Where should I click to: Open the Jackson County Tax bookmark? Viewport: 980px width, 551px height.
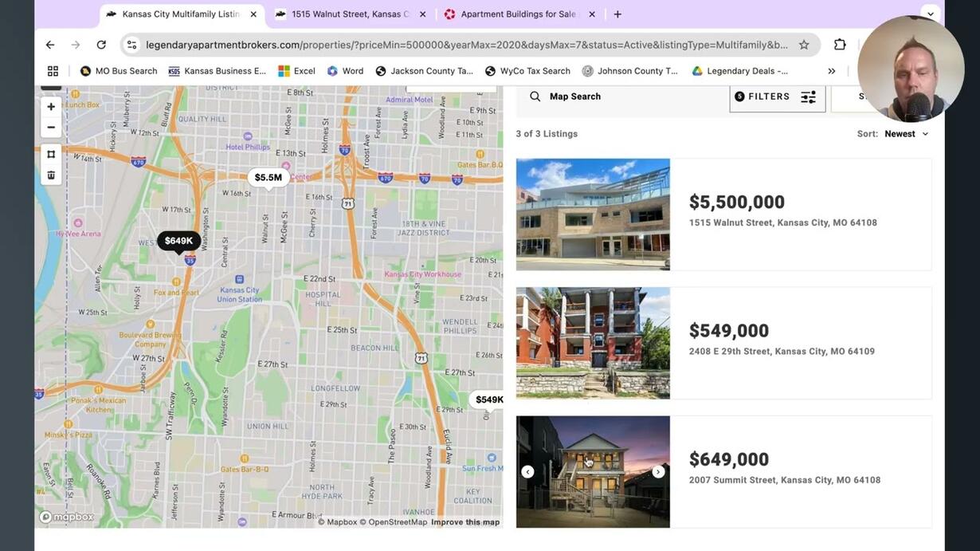(424, 71)
